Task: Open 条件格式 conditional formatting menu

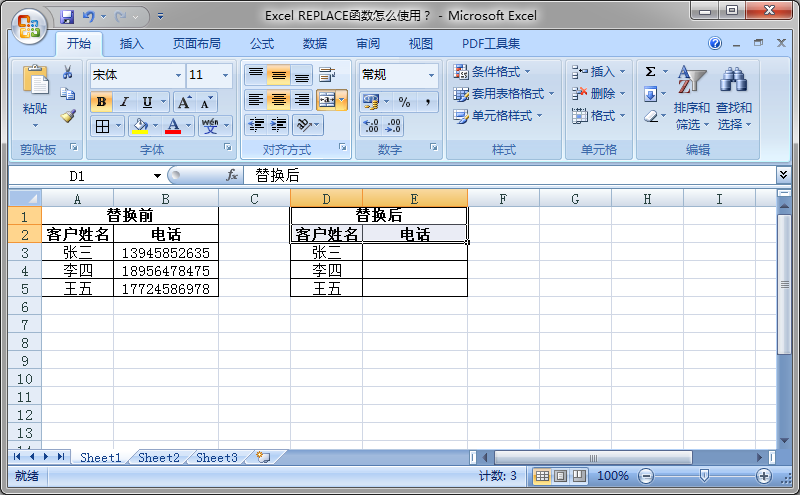Action: pyautogui.click(x=492, y=72)
